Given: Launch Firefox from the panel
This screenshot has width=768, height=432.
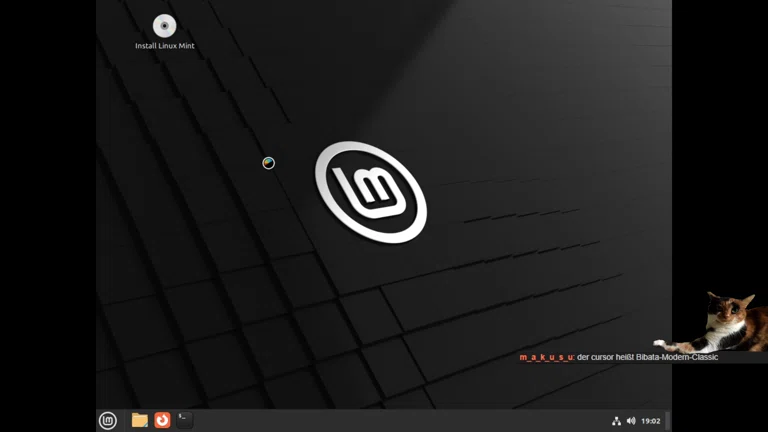Looking at the screenshot, I should (x=162, y=421).
